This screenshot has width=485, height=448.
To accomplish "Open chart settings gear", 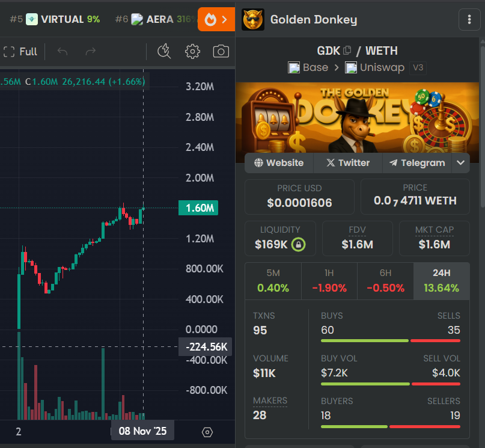I will pos(192,51).
